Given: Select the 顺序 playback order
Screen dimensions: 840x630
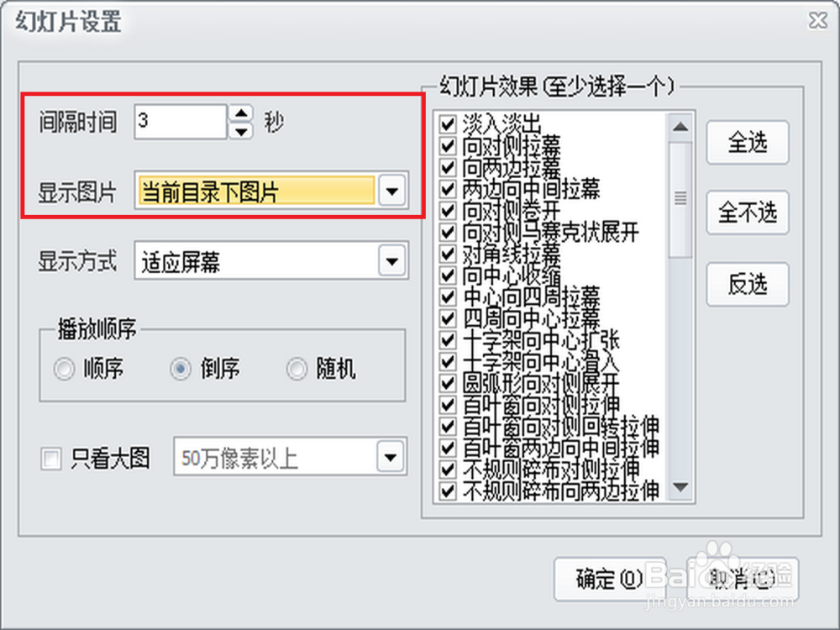Looking at the screenshot, I should pos(64,370).
